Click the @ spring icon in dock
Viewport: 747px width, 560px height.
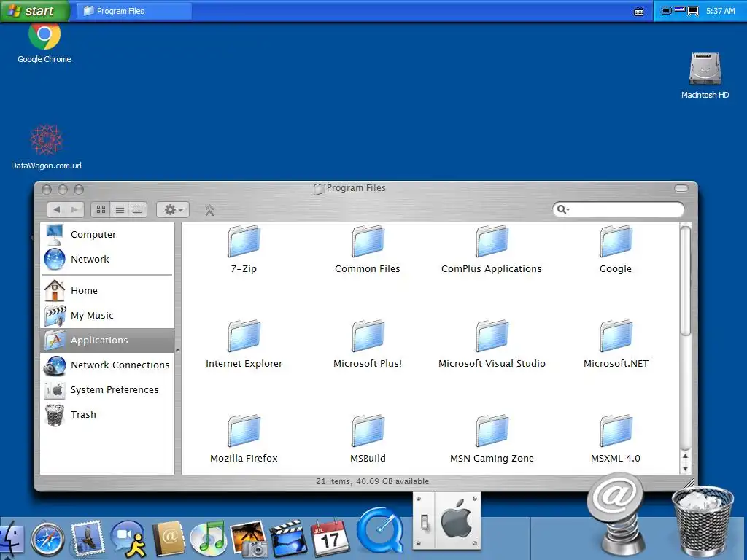[x=616, y=513]
